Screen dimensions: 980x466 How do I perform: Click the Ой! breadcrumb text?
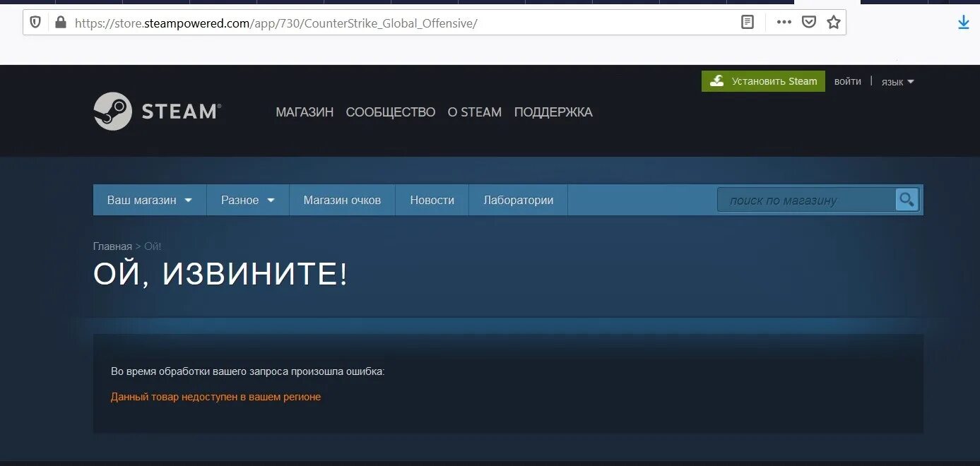(x=153, y=246)
